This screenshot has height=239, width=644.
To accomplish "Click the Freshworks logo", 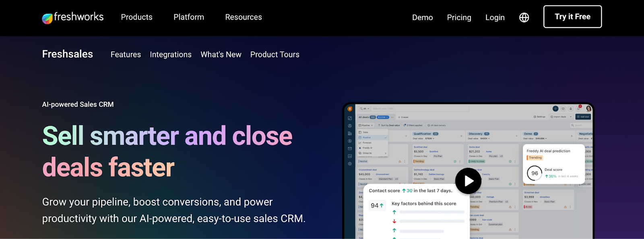I will pos(73,17).
